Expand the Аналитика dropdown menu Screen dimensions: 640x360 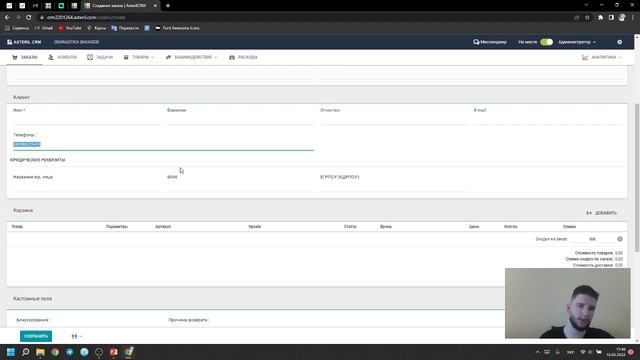click(x=602, y=57)
